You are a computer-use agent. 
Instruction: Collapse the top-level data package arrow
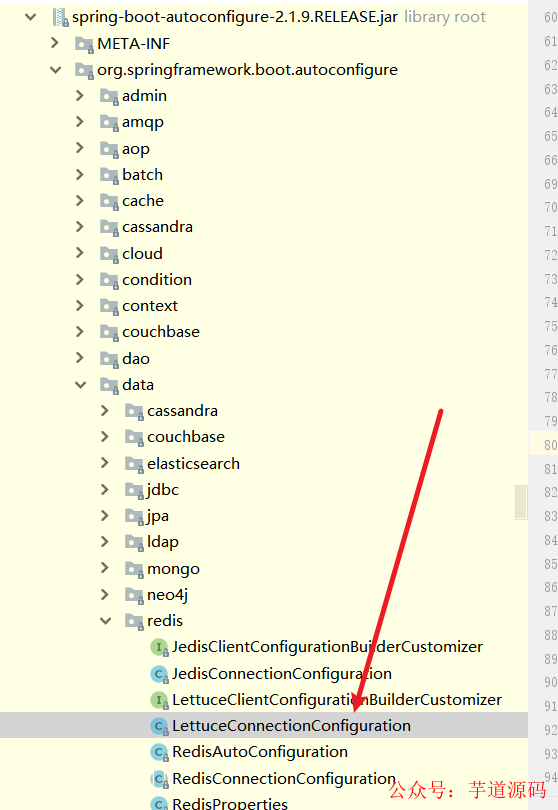tap(81, 385)
